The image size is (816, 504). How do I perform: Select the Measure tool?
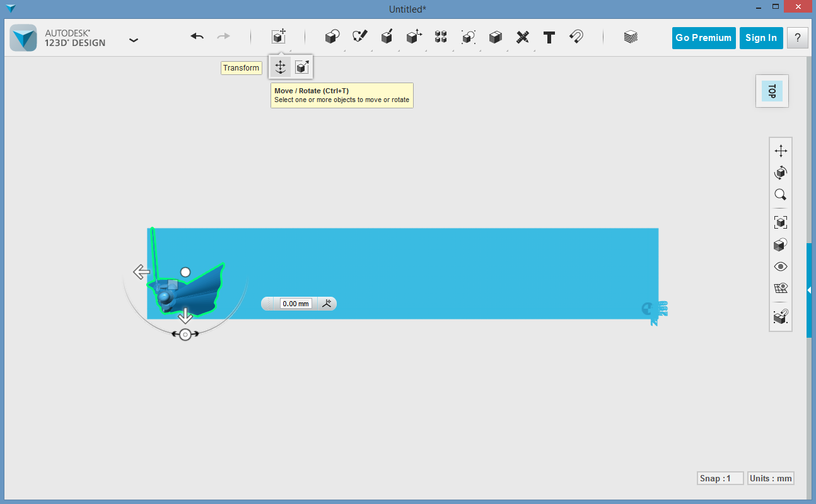[522, 37]
